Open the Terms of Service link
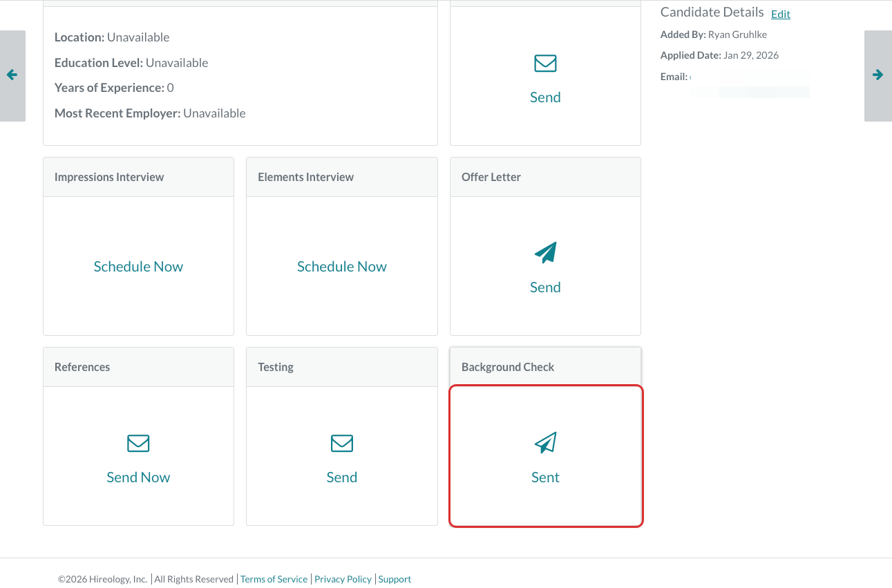Screen dimensions: 892x588 pyautogui.click(x=274, y=579)
